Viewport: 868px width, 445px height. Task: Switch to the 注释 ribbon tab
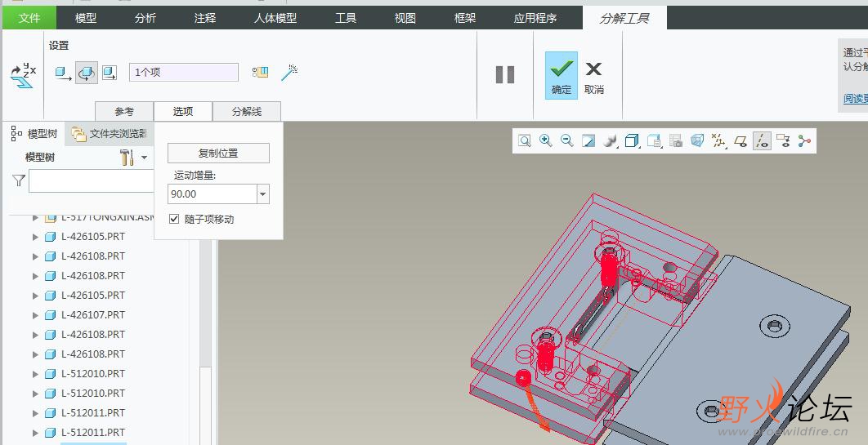[x=205, y=18]
